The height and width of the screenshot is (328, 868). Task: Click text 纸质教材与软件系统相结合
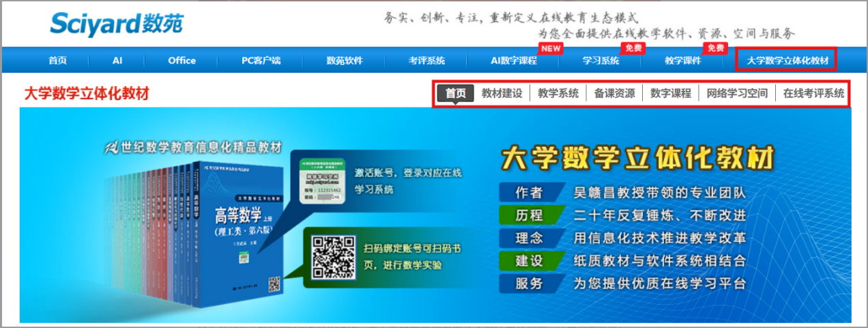(x=660, y=260)
